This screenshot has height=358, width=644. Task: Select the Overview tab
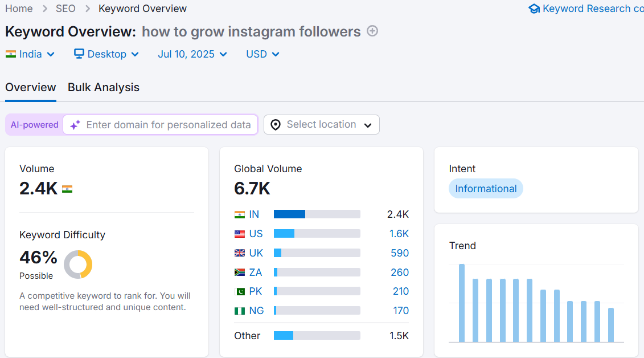click(31, 88)
